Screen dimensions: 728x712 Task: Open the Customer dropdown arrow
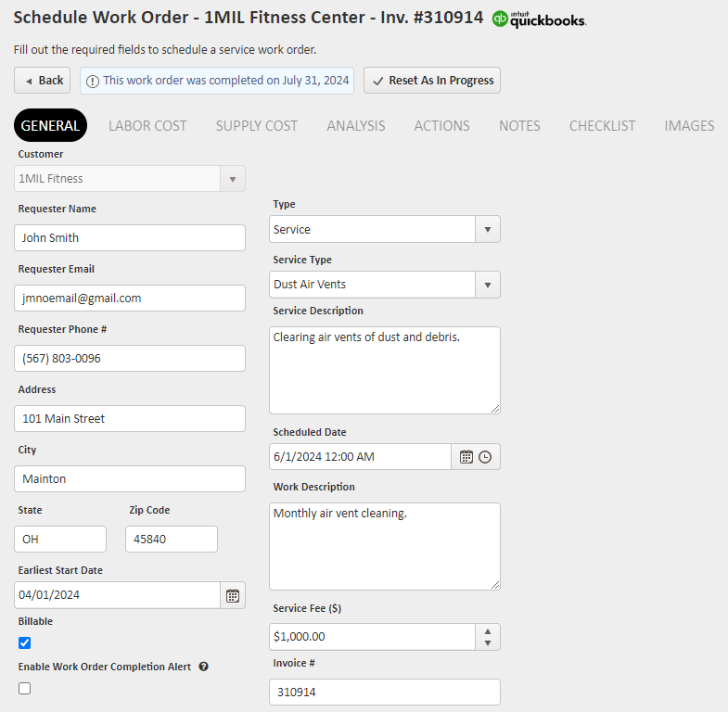click(233, 179)
